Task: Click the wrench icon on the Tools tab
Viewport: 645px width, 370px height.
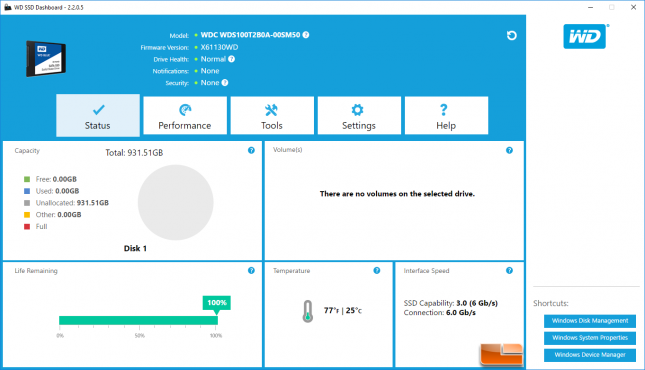Action: (271, 110)
